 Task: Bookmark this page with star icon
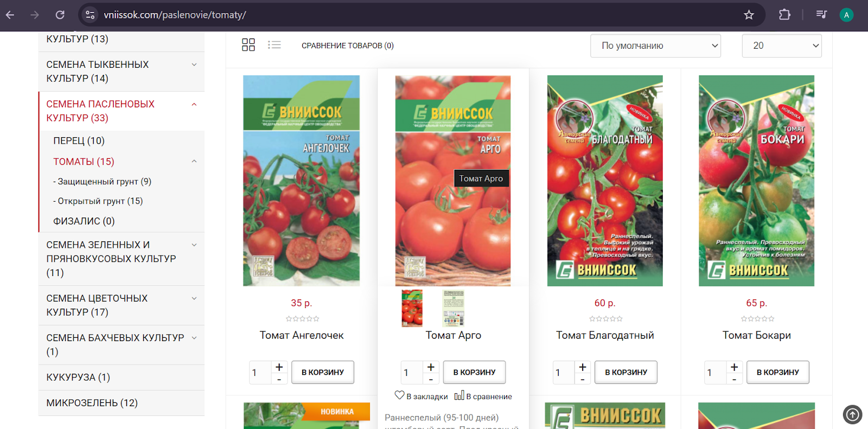[749, 15]
